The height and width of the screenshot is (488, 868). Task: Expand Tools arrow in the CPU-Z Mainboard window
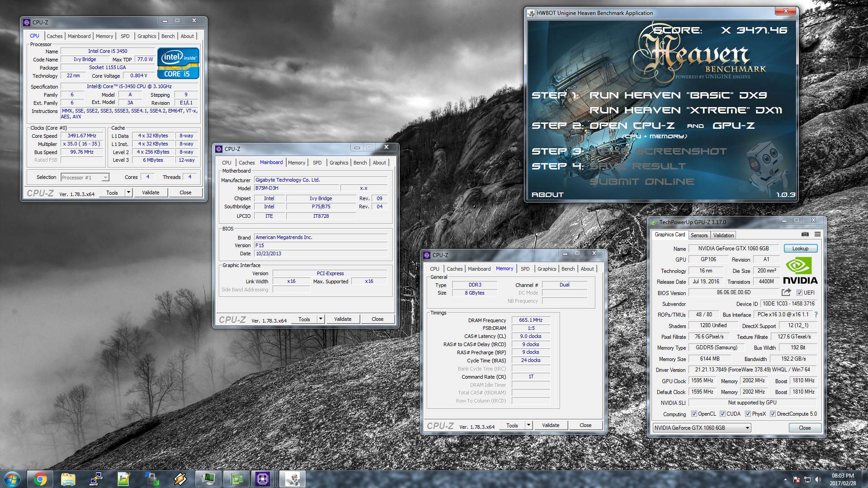click(x=321, y=319)
